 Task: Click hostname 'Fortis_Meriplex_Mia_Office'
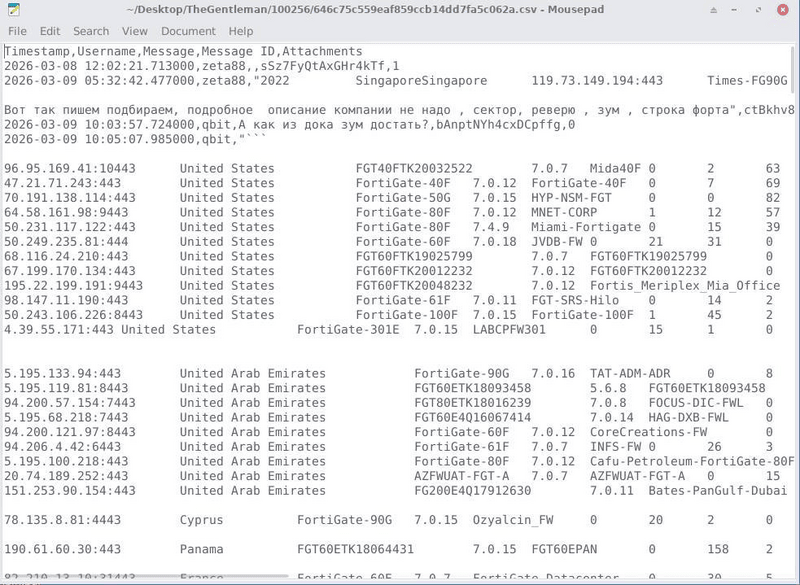coord(685,286)
